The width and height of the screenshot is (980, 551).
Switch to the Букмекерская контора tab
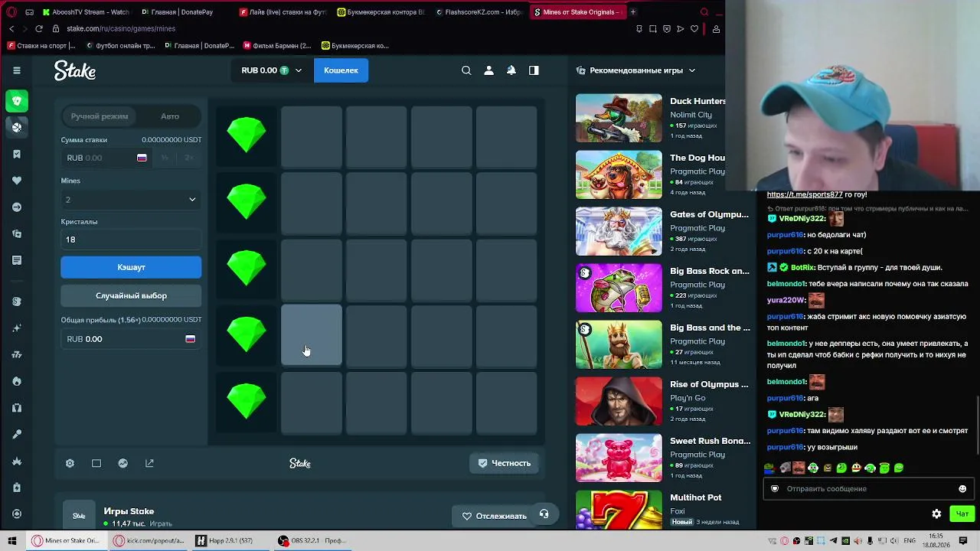pyautogui.click(x=381, y=12)
